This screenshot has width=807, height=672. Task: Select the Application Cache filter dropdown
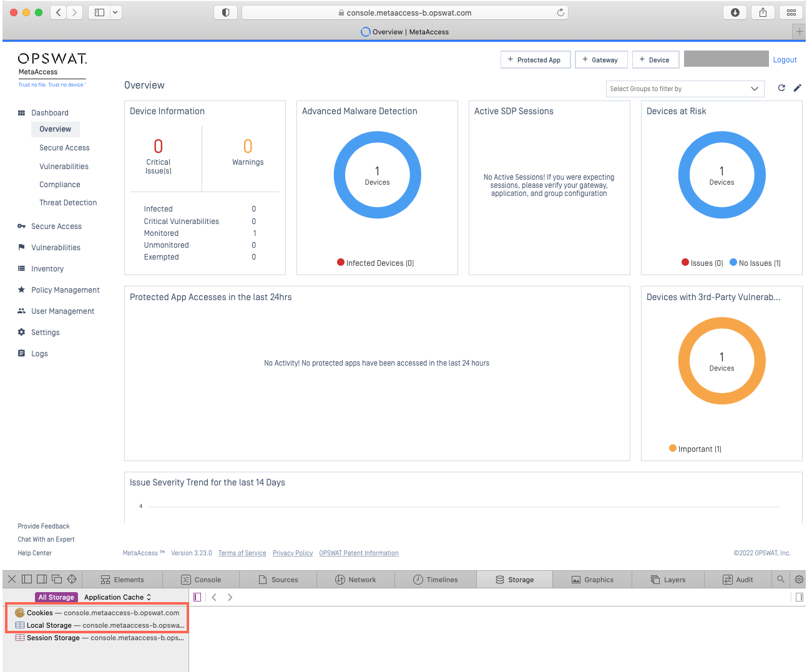point(117,597)
